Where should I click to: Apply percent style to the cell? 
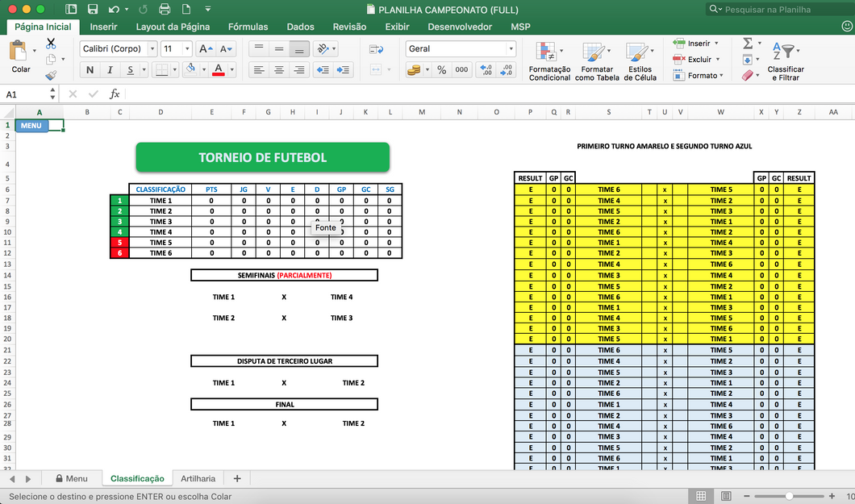pos(441,70)
